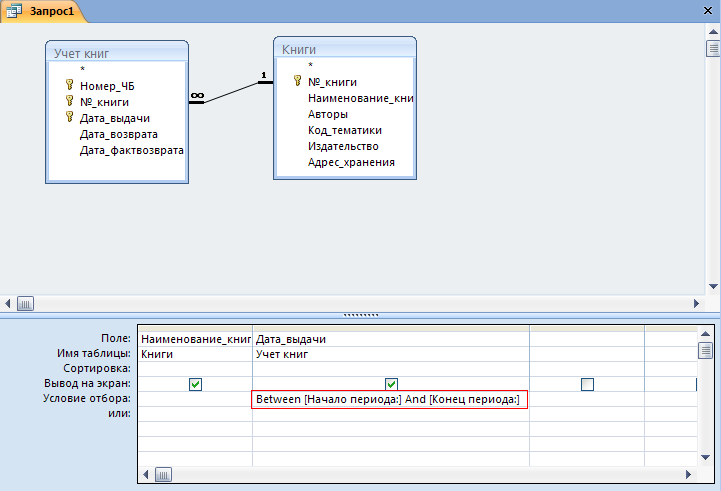
Task: Click right arrow of the upper pane horizontal scrollbar
Action: pos(696,303)
